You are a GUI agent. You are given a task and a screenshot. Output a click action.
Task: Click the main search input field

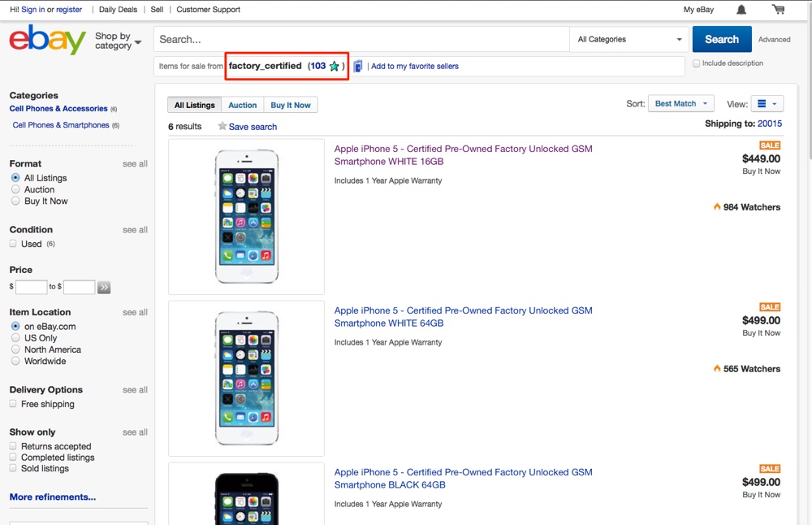(361, 39)
